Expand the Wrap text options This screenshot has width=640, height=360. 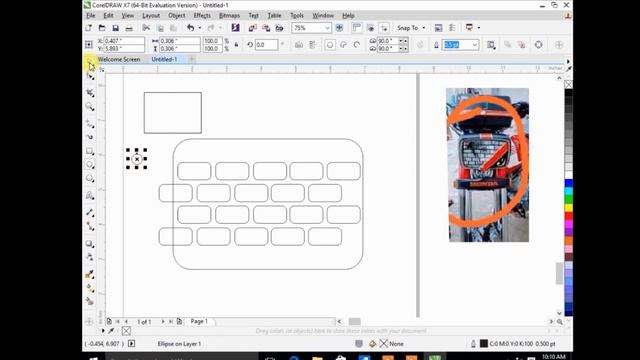coord(491,45)
